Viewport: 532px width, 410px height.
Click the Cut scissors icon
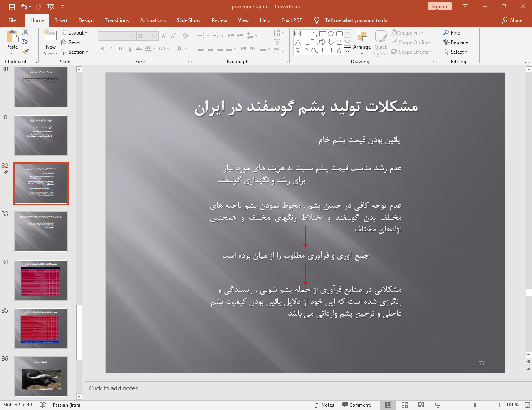tap(25, 32)
